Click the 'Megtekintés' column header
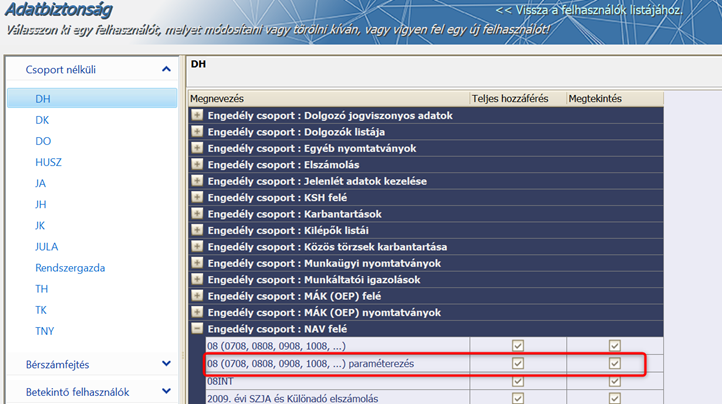 [615, 99]
